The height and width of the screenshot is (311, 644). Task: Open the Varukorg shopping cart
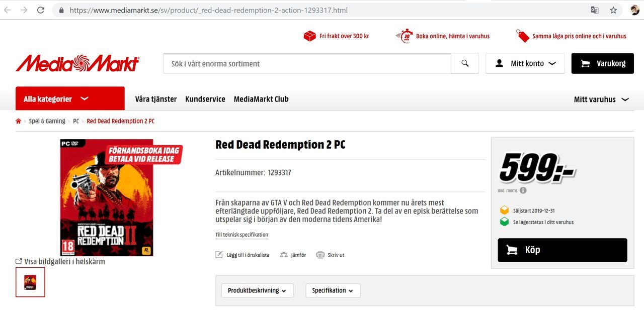[602, 63]
